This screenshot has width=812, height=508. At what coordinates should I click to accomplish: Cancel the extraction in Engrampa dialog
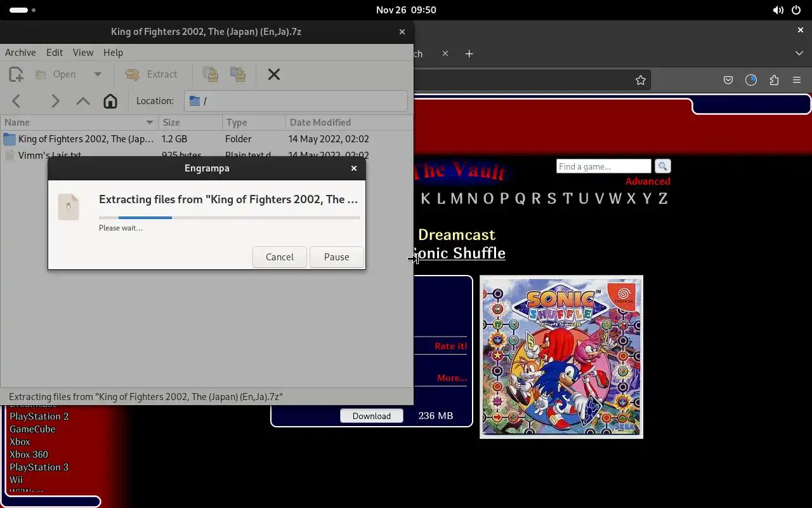[280, 257]
